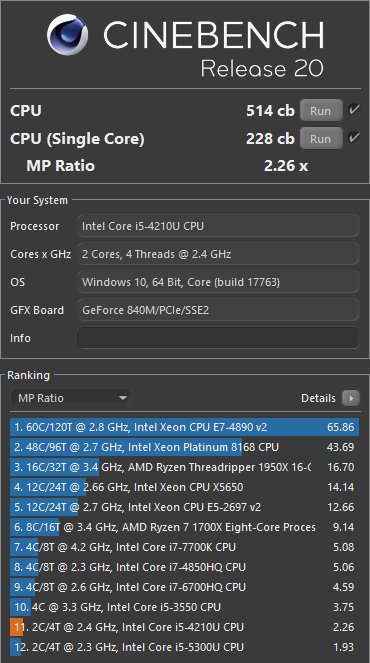
Task: Click the Cinebench sphere logo icon
Action: 68,35
